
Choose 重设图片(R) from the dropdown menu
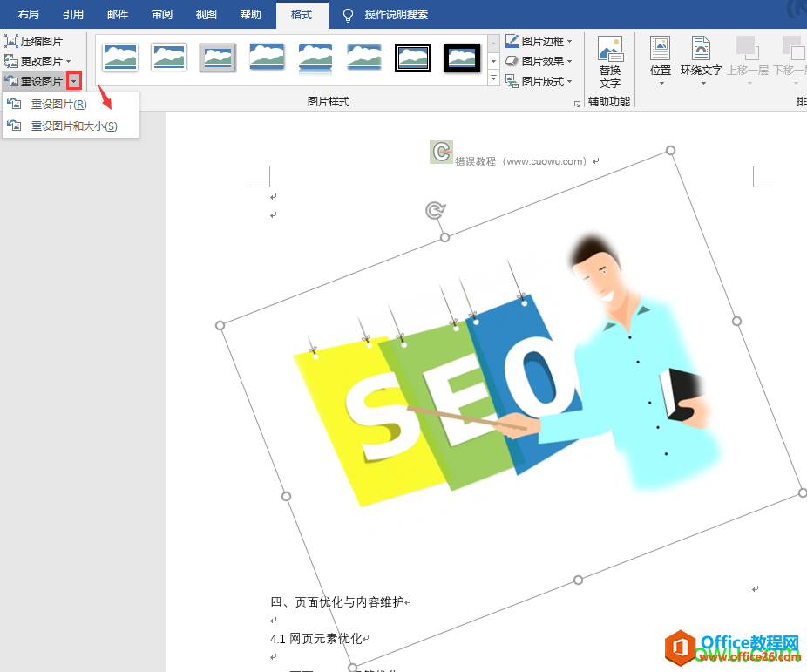58,105
